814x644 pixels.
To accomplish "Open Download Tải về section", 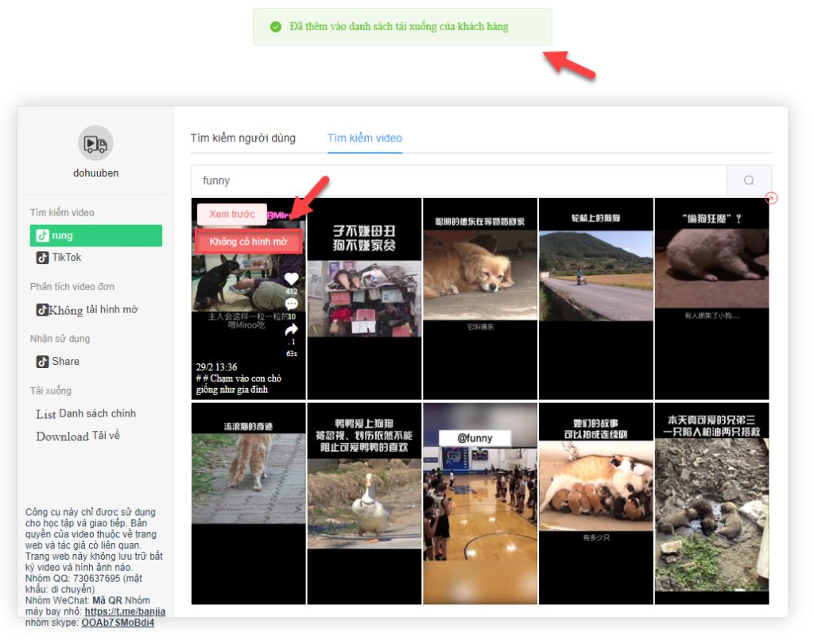I will (78, 436).
